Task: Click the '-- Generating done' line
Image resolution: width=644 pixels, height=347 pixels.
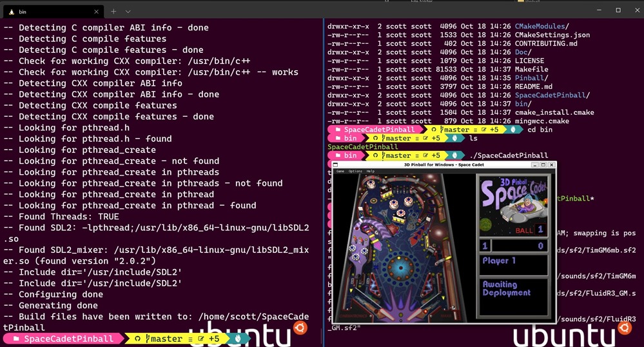Action: coord(51,306)
